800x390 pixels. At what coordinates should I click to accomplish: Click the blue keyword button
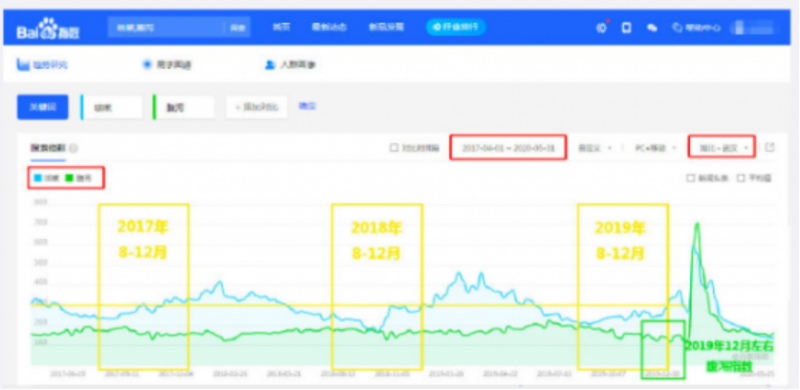[42, 107]
